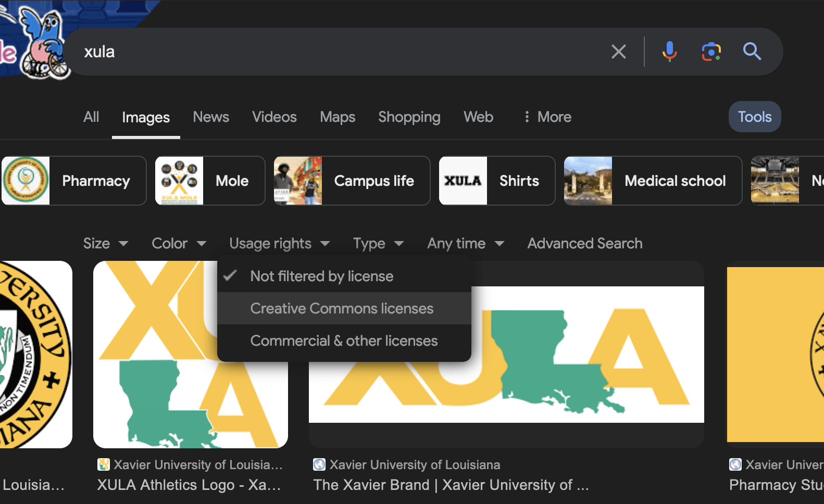Open the university seal image result

pos(36,355)
